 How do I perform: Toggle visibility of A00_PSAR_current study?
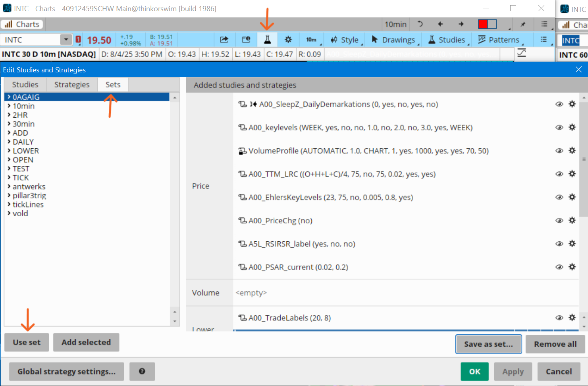(x=559, y=267)
